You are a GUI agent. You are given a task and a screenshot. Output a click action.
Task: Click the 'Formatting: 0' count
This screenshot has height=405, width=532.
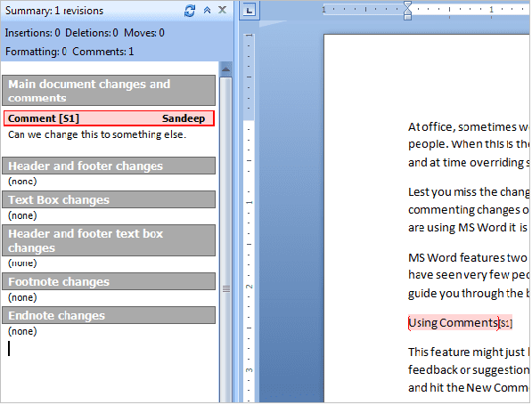coord(36,52)
